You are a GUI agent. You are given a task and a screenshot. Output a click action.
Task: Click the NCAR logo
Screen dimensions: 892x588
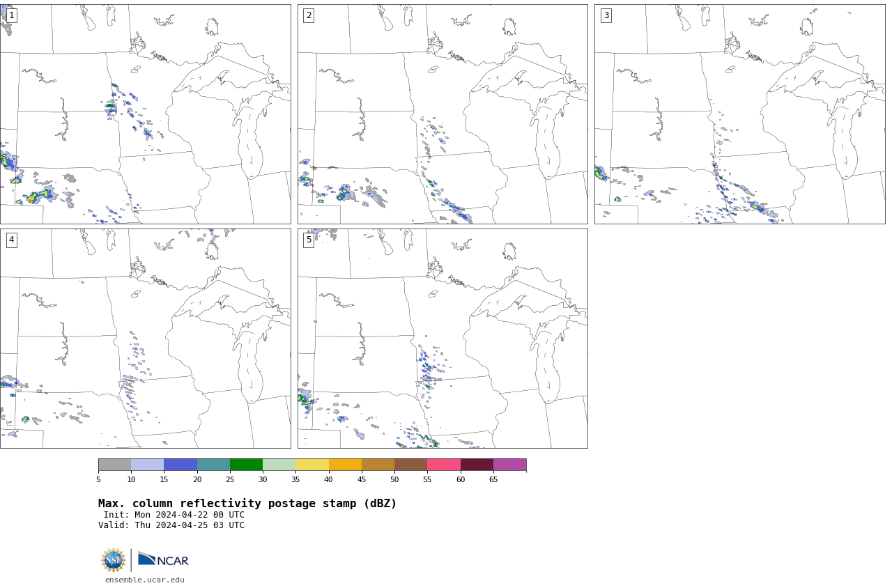pyautogui.click(x=163, y=559)
